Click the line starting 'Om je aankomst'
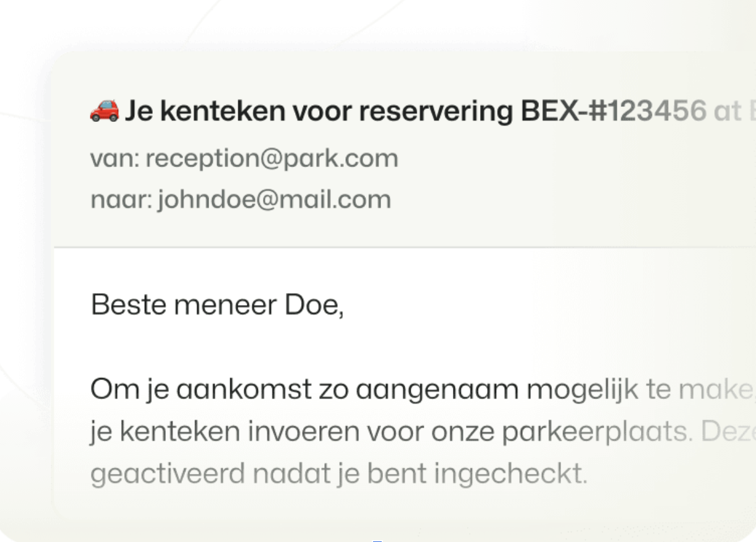 [x=423, y=390]
